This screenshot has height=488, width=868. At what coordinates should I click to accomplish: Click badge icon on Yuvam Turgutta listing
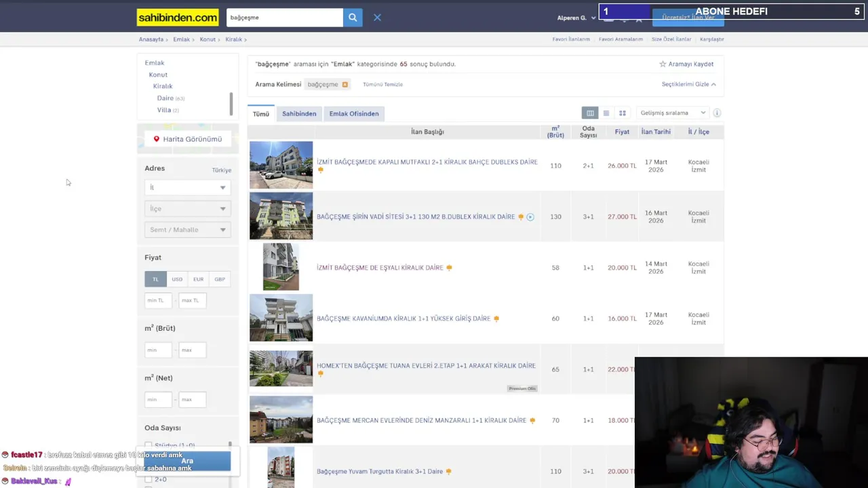pos(449,472)
